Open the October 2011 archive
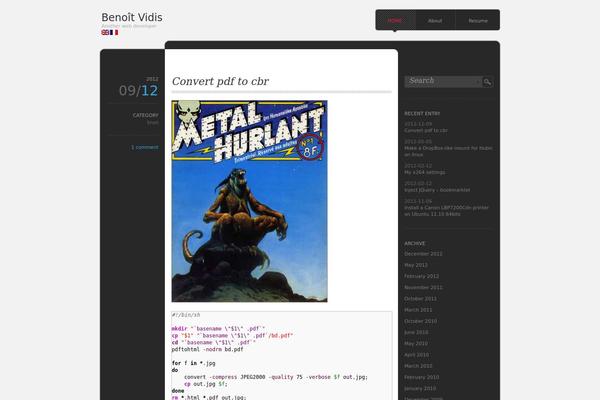The width and height of the screenshot is (600, 400). [x=420, y=299]
